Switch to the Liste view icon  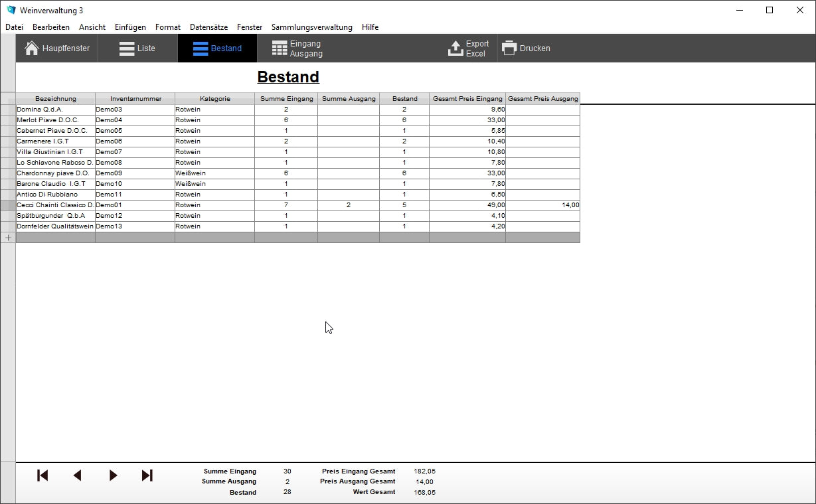127,48
